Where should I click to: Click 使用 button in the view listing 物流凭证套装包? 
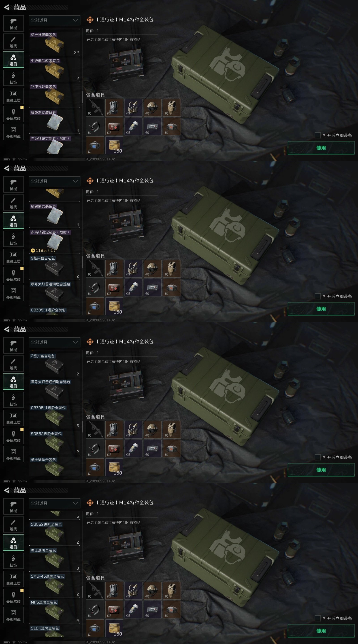321,148
